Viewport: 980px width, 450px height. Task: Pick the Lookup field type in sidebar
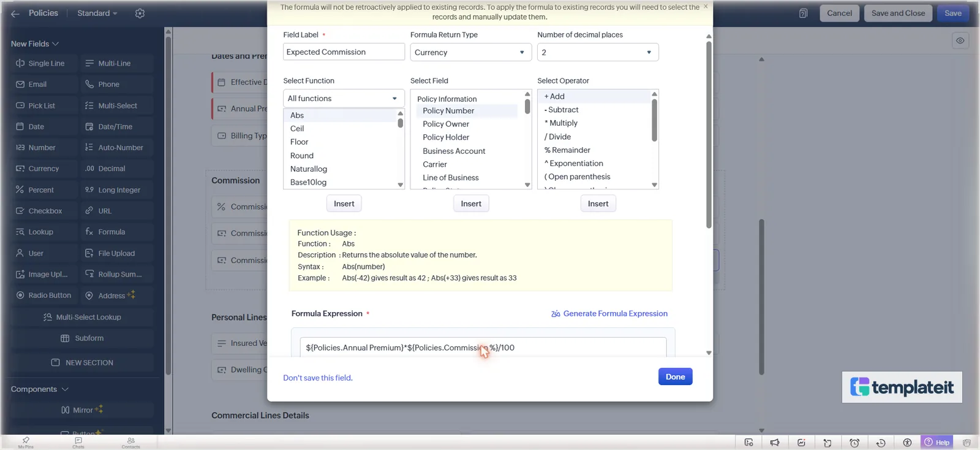pyautogui.click(x=45, y=232)
